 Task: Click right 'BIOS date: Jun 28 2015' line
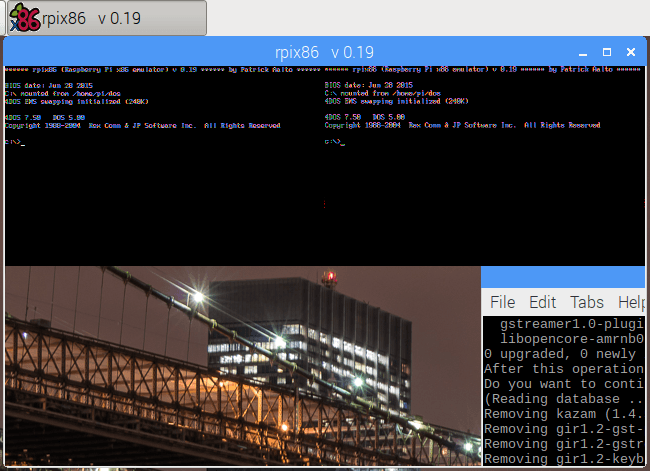point(369,85)
